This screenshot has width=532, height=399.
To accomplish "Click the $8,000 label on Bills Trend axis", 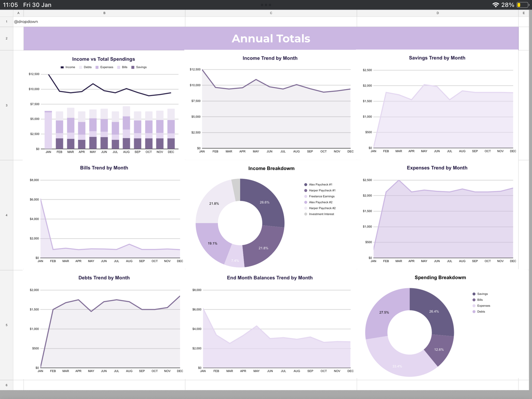I will tap(34, 180).
